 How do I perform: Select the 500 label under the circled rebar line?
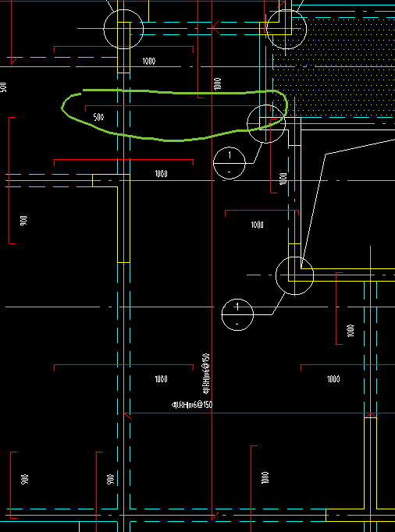[98, 117]
